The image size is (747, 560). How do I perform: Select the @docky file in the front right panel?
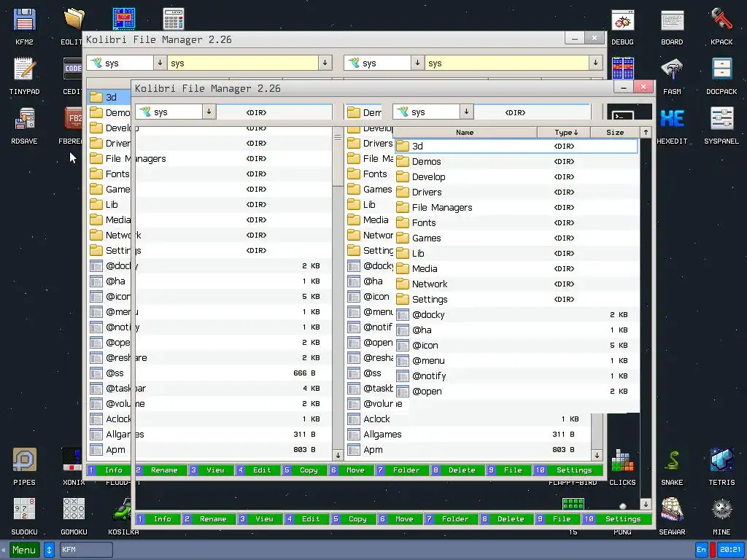517,315
